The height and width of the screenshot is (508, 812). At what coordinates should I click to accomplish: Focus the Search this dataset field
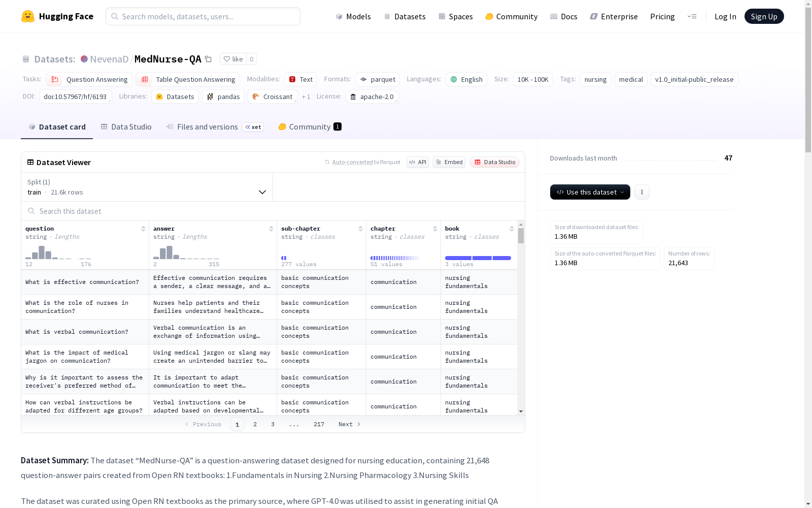(x=273, y=211)
